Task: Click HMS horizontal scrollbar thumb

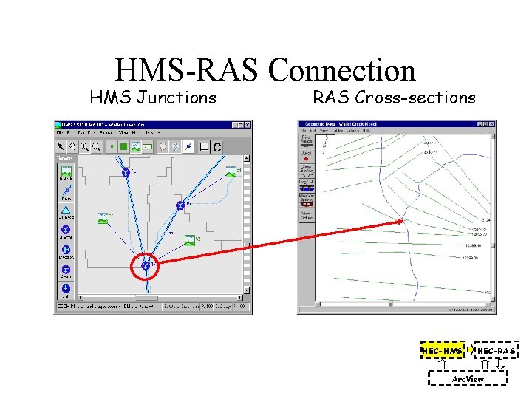Action: click(146, 298)
